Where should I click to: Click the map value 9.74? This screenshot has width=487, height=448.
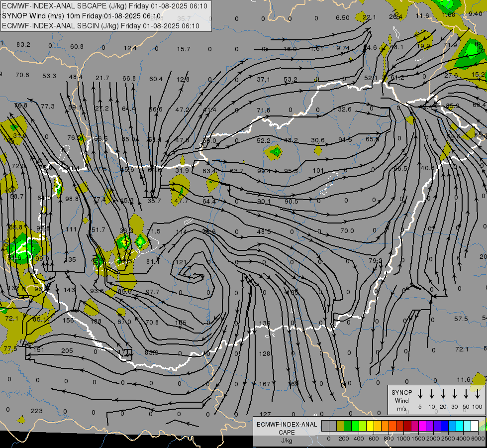pyautogui.click(x=343, y=48)
